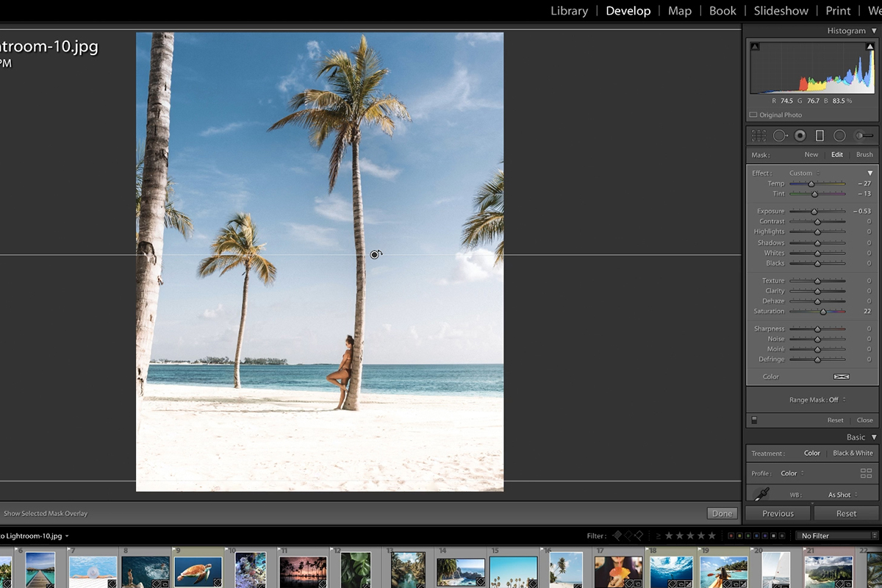
Task: Toggle highlight clipping indicator in histogram
Action: coord(870,47)
